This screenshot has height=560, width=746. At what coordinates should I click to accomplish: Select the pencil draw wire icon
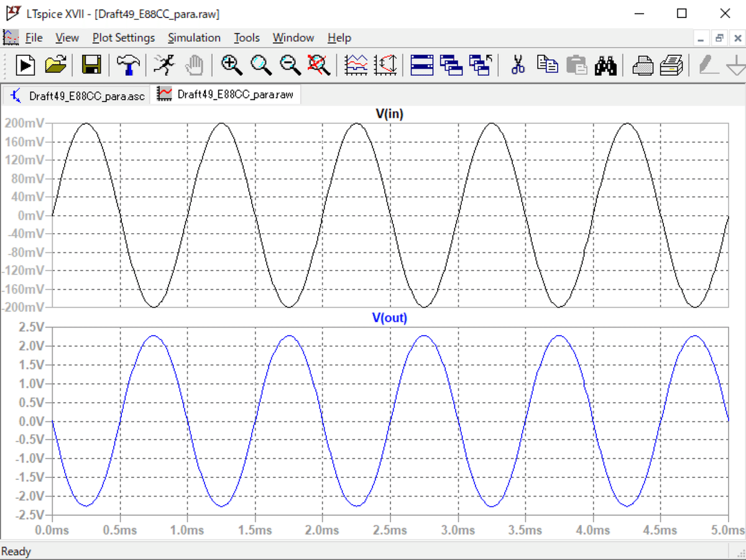coord(708,64)
